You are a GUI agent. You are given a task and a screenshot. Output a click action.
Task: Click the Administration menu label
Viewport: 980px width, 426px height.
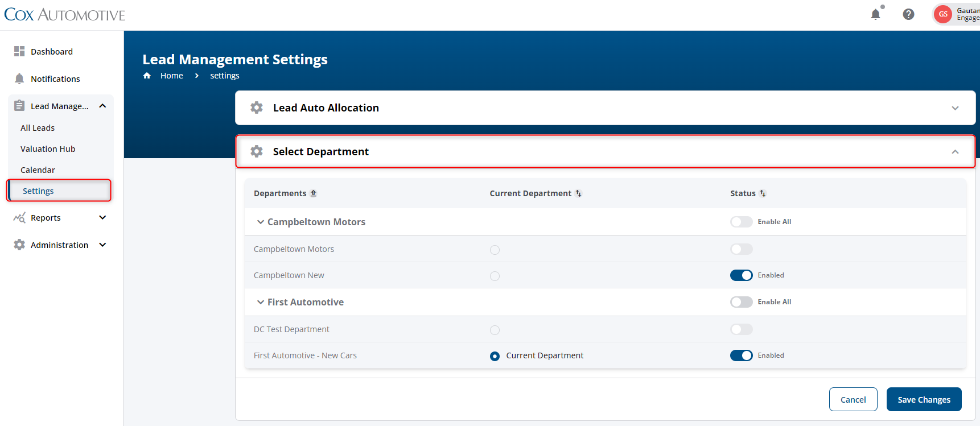point(59,245)
